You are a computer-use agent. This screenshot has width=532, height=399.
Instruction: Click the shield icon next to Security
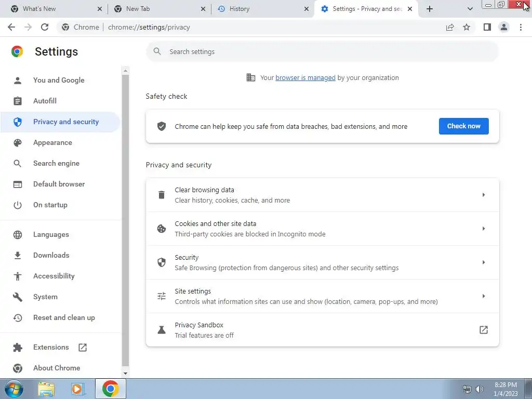162,262
